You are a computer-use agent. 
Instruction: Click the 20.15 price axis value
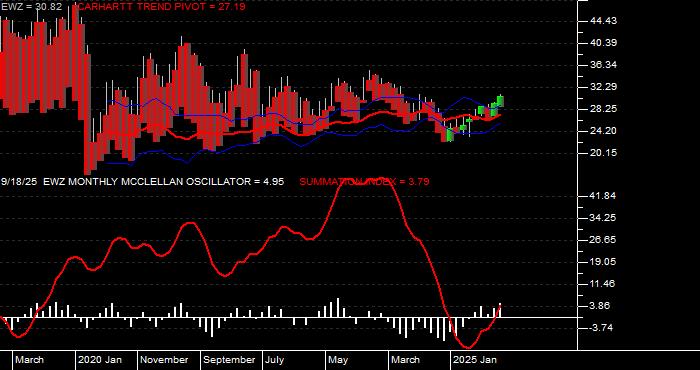603,153
